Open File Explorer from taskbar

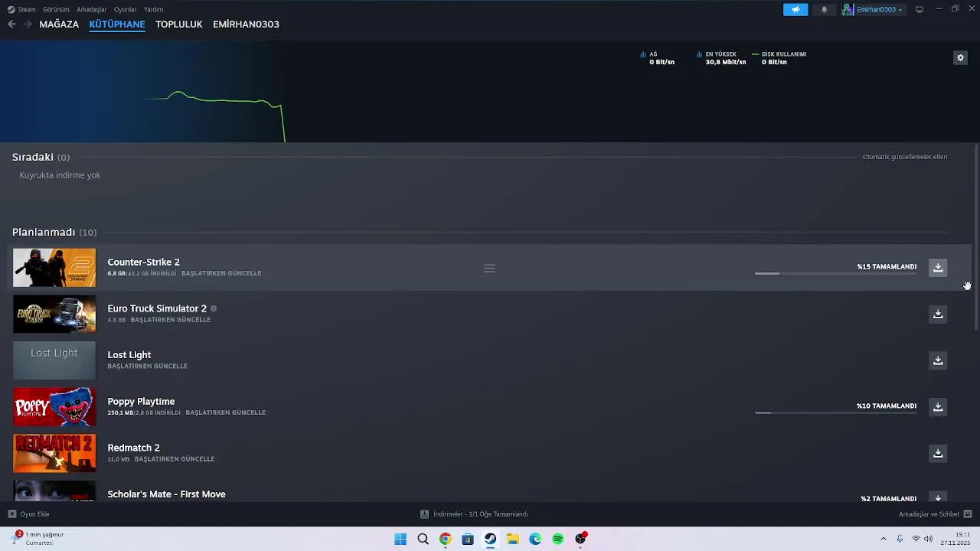(512, 539)
